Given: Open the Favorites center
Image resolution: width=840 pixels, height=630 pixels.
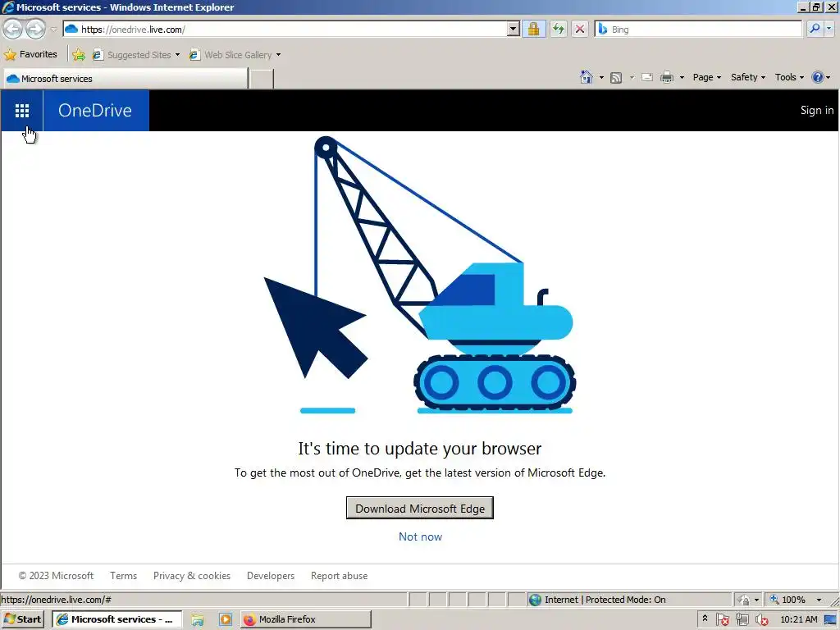Looking at the screenshot, I should click(x=30, y=54).
